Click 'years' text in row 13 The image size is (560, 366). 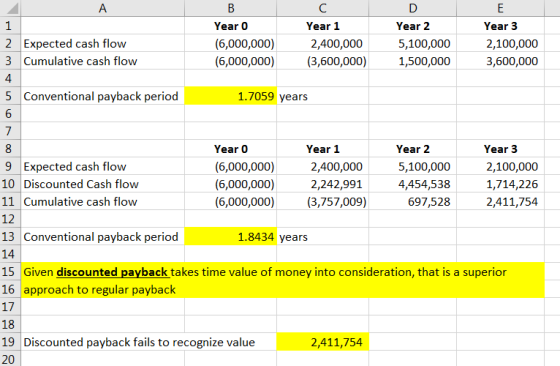point(293,237)
